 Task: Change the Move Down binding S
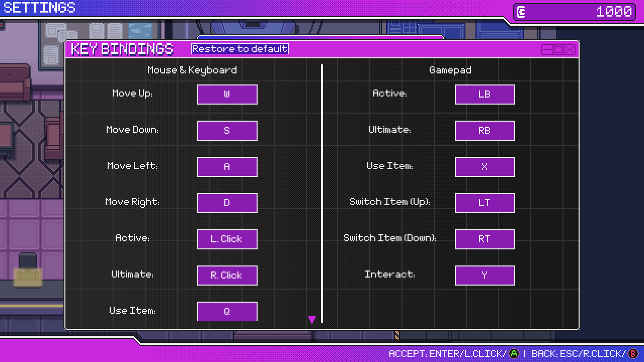point(227,131)
